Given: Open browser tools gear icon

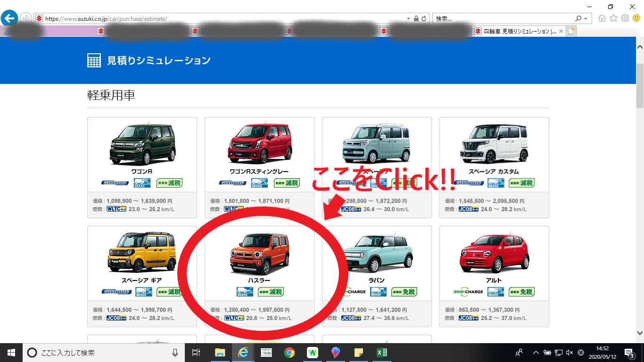Looking at the screenshot, I should pos(625,18).
